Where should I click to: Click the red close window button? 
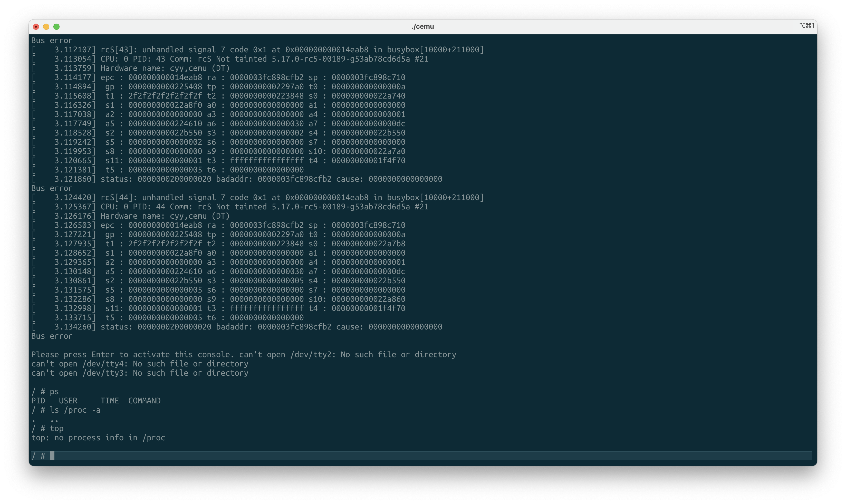pyautogui.click(x=36, y=26)
